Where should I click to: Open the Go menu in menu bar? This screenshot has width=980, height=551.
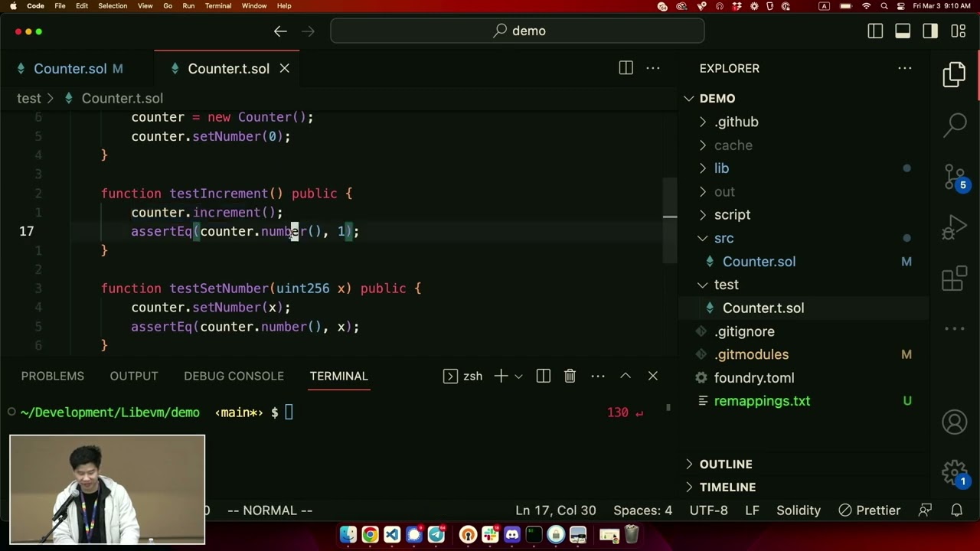tap(168, 6)
